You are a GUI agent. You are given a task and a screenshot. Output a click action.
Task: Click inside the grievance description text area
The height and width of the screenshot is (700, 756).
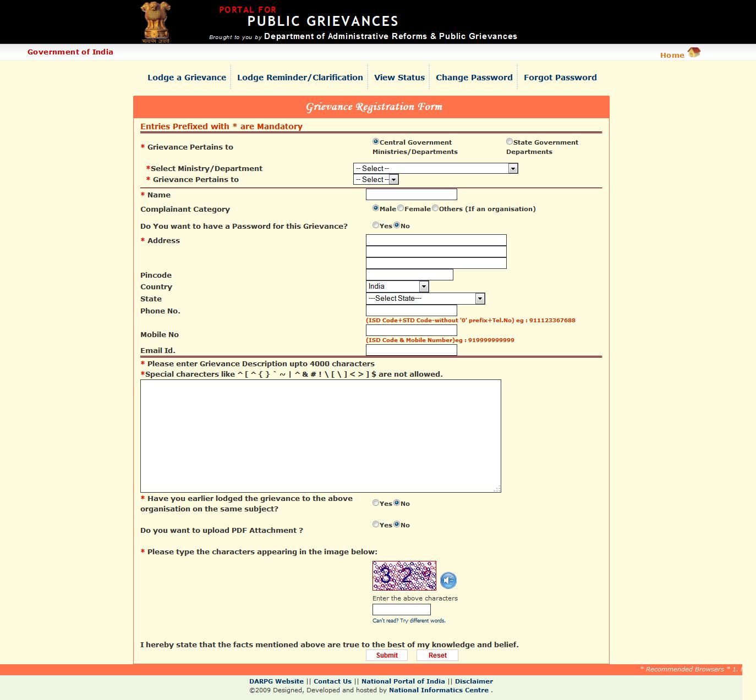pos(320,436)
